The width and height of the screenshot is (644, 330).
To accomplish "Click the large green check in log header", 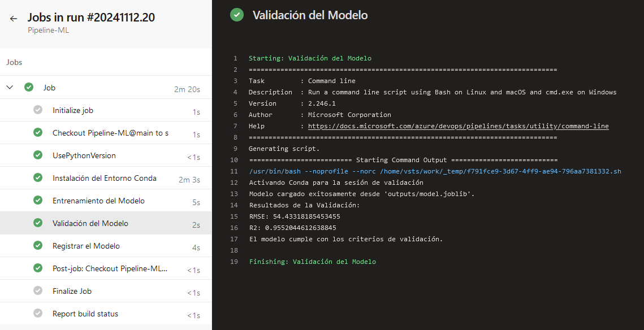I will (x=237, y=15).
